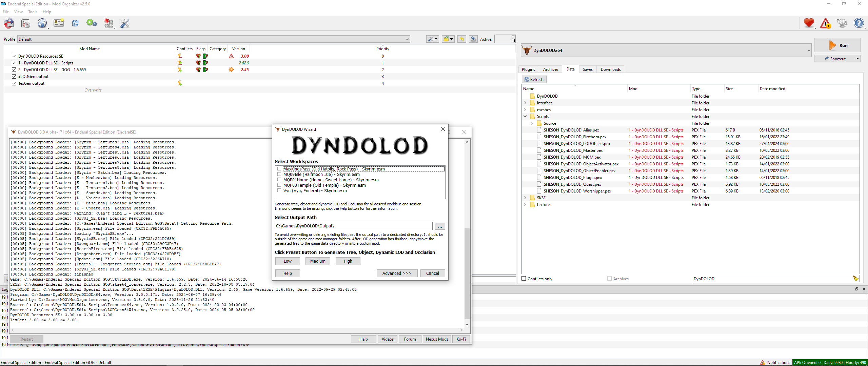The width and height of the screenshot is (868, 366).
Task: Check the Vyn (Vyn, Enderal) worldspace
Action: (279, 190)
